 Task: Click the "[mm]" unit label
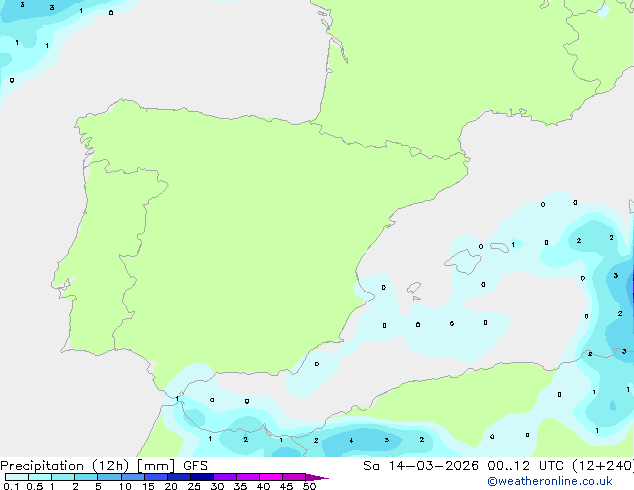coord(156,466)
